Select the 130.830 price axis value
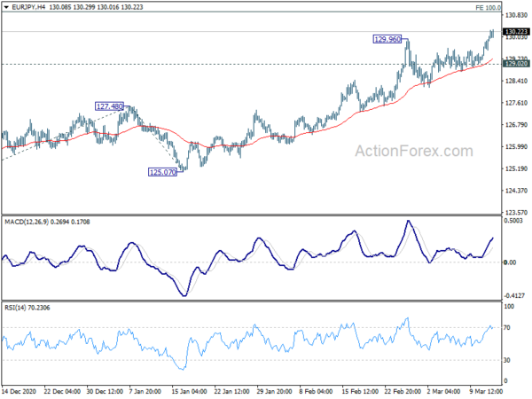 pyautogui.click(x=516, y=15)
